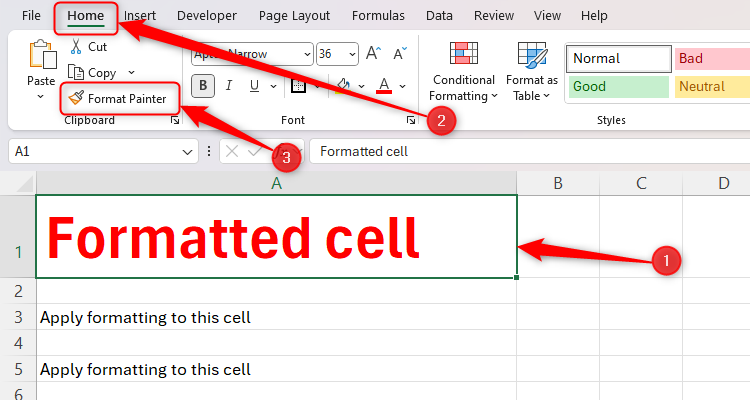Open the Formulas tab
This screenshot has height=400, width=750.
point(378,16)
